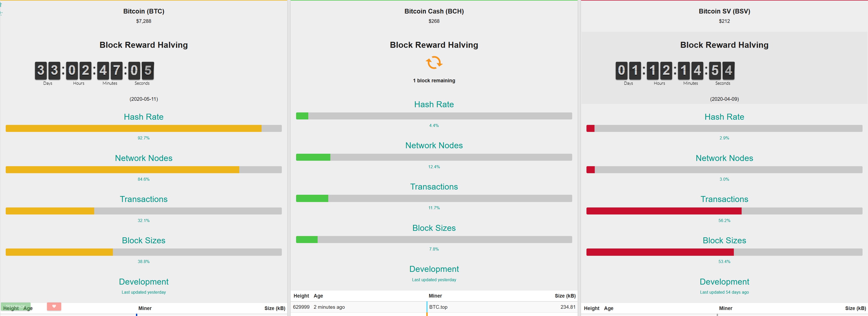Click the Bitcoin SV 56.2% transactions bar
The width and height of the screenshot is (868, 316).
[x=725, y=211]
